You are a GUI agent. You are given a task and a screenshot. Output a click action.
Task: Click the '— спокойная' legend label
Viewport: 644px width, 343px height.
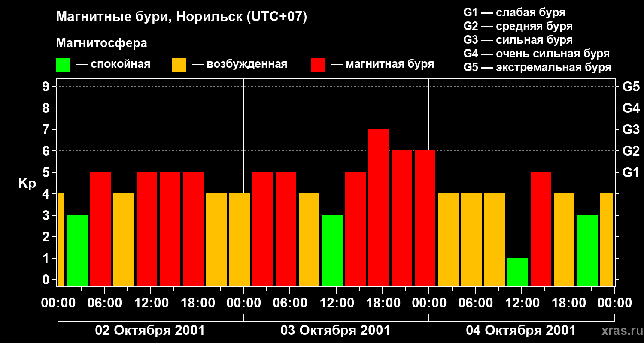(x=113, y=64)
